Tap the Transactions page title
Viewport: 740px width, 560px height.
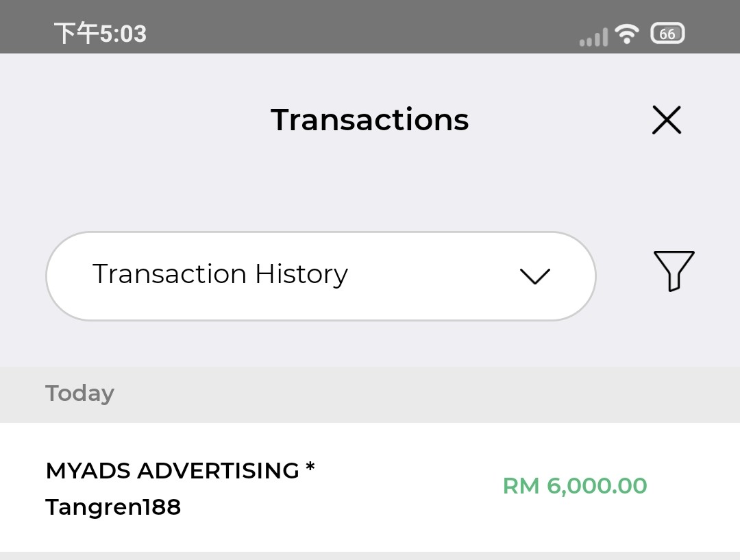(369, 120)
